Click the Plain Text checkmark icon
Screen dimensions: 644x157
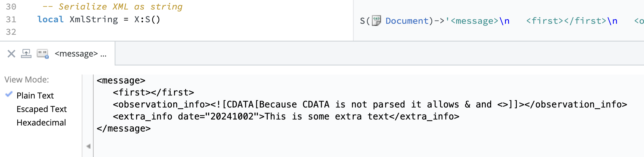pos(9,94)
